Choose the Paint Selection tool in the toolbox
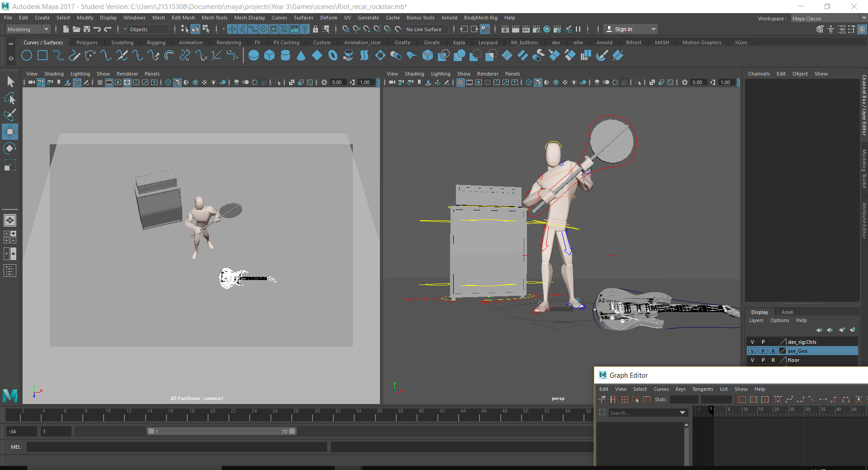This screenshot has width=868, height=470. tap(10, 115)
